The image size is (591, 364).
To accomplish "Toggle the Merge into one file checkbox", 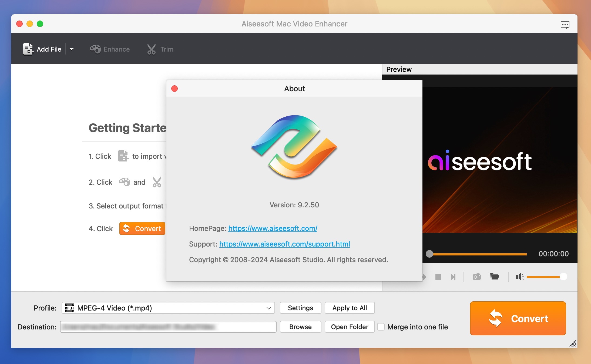I will (380, 327).
